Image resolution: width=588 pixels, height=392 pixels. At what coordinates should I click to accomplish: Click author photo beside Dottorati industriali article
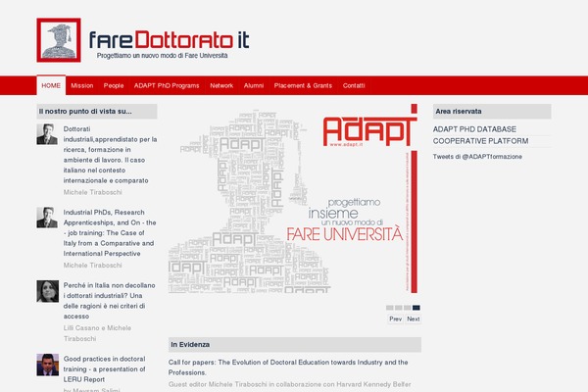[x=47, y=134]
